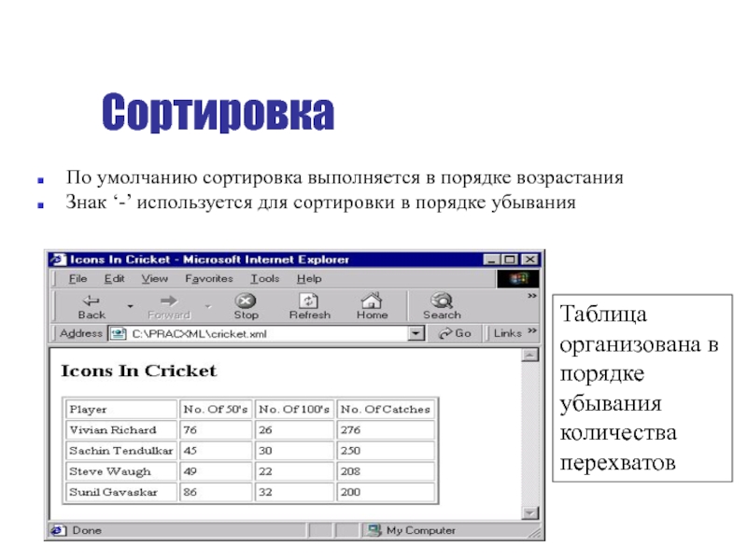Click the 'No. Of 100's' header cell
Viewport: 747px width, 560px height.
[294, 409]
